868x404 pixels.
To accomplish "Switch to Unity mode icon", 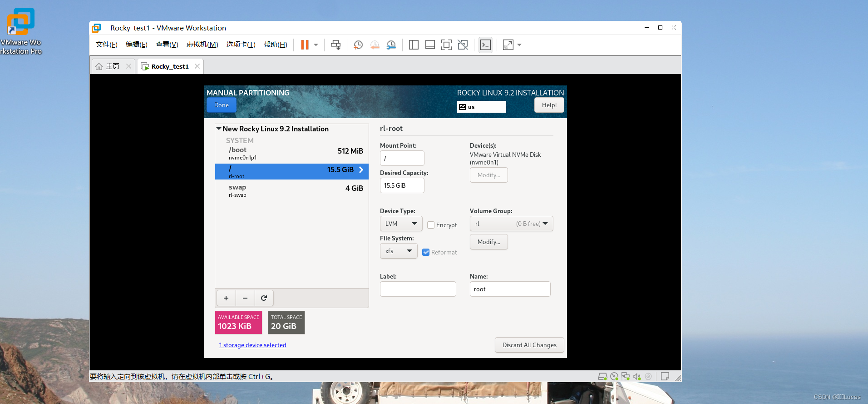I will click(x=463, y=45).
